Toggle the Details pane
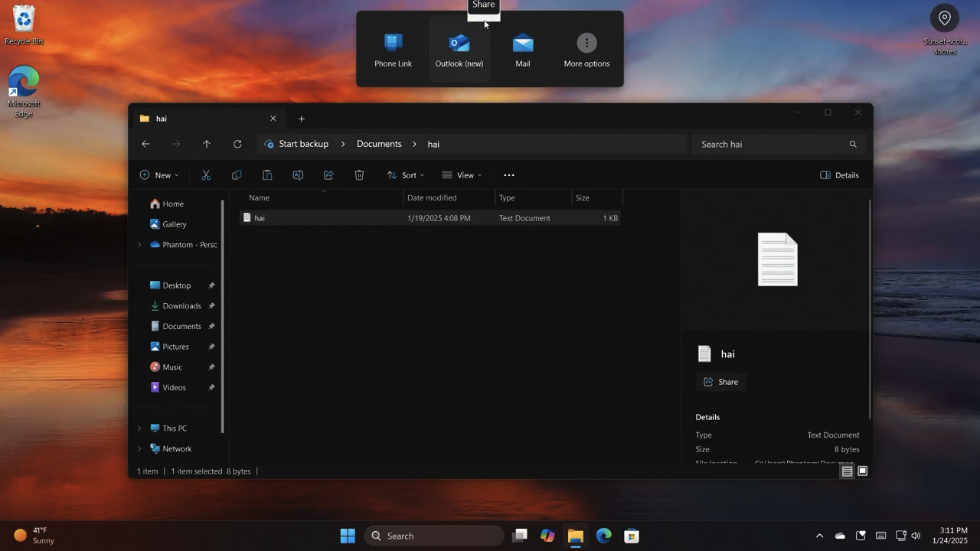This screenshot has width=980, height=551. click(839, 175)
